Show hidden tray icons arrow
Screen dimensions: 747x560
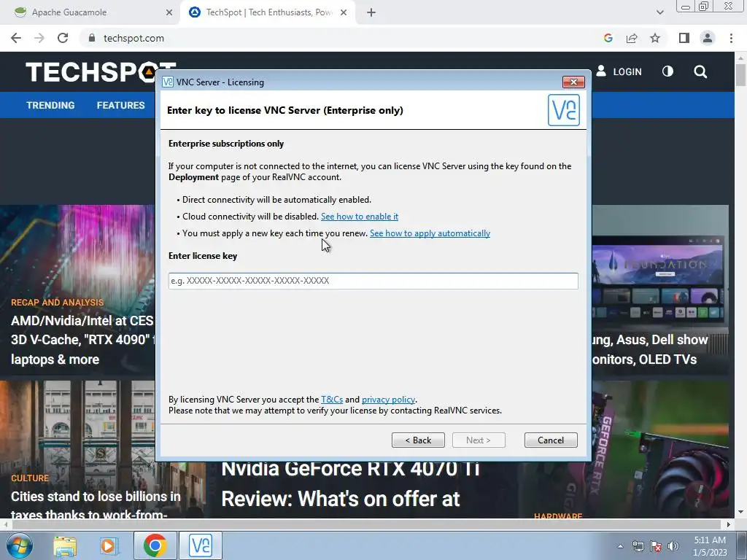[x=620, y=547]
